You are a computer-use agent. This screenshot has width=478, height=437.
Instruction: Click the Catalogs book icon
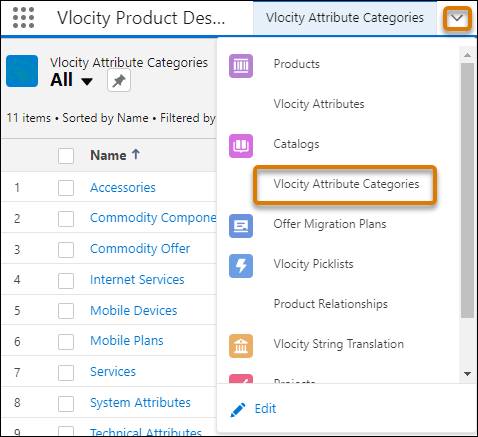[241, 146]
